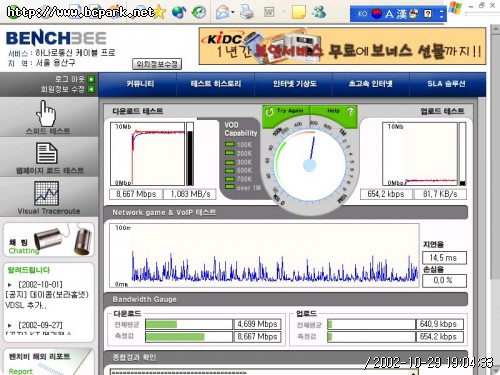The image size is (500, 375).
Task: Toggle the Korean flag input mode icon
Action: click(377, 14)
